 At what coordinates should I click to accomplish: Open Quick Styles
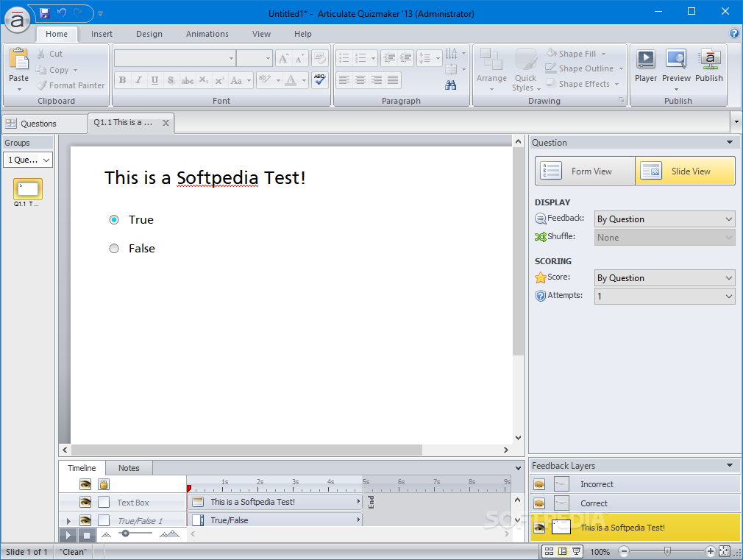pos(525,69)
